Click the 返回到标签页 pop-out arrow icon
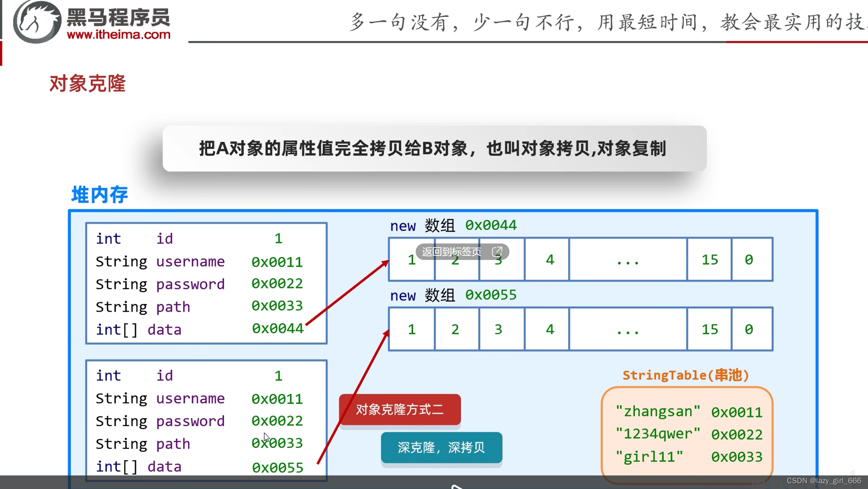 click(497, 251)
